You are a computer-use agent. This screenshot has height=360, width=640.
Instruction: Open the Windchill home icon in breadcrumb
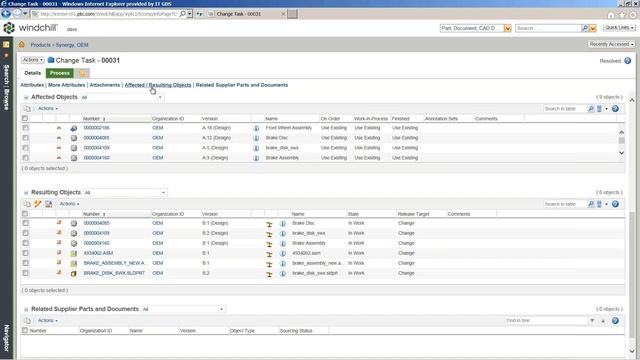point(22,44)
